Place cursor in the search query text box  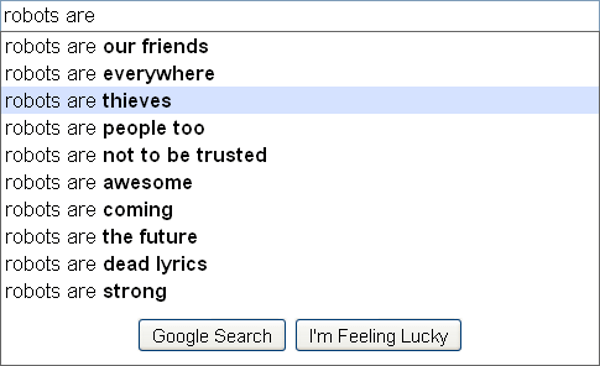pos(300,16)
